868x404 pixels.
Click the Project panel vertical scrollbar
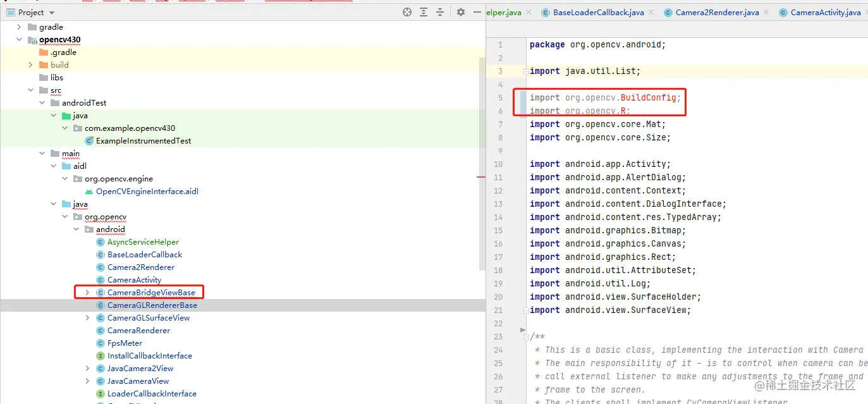click(x=482, y=164)
